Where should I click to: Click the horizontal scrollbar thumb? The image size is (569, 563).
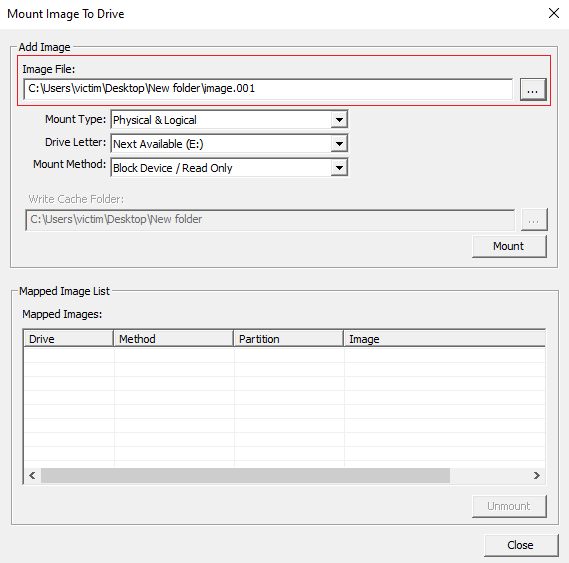point(245,476)
